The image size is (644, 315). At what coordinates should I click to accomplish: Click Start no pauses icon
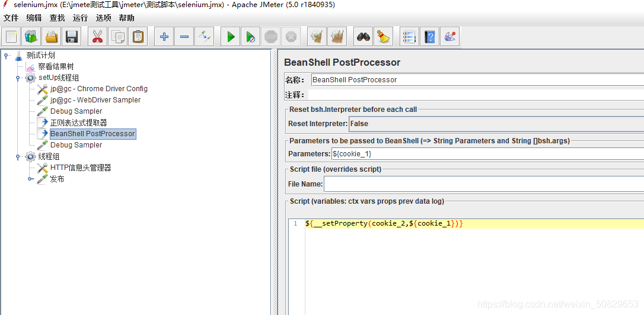tap(250, 37)
